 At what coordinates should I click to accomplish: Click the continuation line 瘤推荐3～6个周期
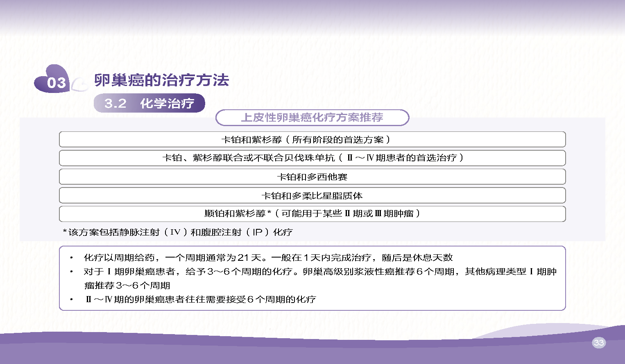(x=127, y=286)
